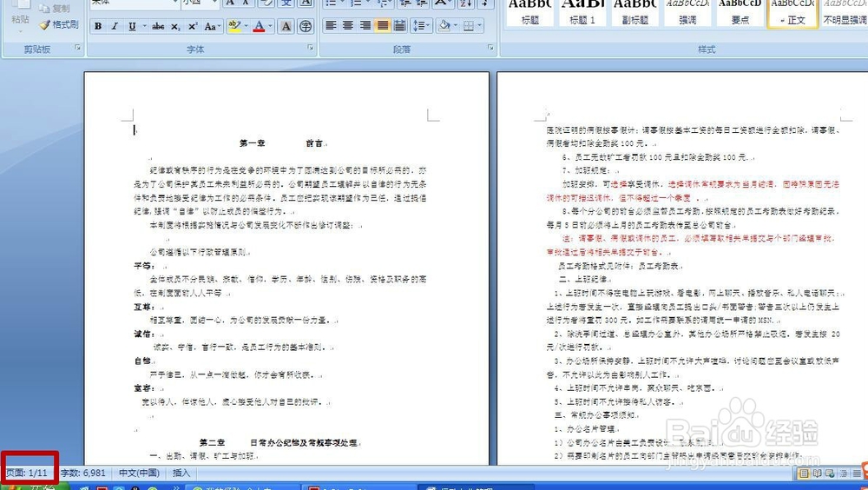Image resolution: width=868 pixels, height=490 pixels.
Task: Apply the 不明显强调 style
Action: pos(845,13)
